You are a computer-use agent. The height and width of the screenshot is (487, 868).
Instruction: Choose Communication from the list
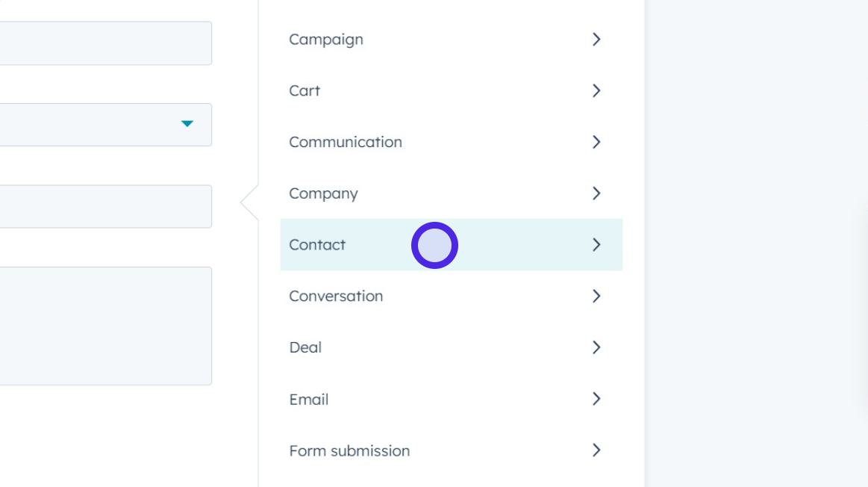[346, 142]
